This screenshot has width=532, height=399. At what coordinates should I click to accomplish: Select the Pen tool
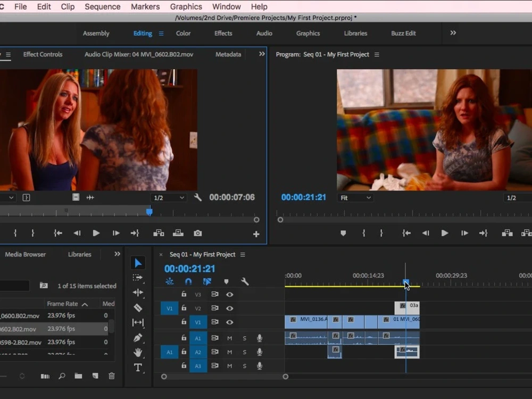point(138,338)
